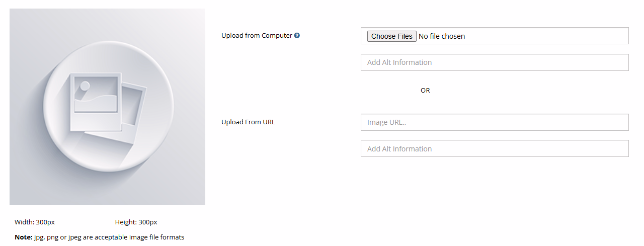
Task: Click the Image URL input field
Action: (x=495, y=122)
